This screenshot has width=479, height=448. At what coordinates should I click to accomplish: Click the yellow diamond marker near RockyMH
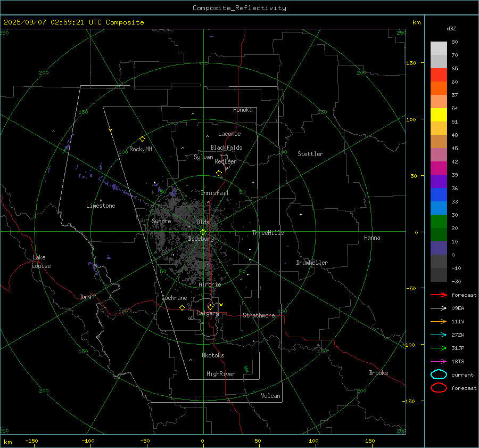(x=142, y=139)
